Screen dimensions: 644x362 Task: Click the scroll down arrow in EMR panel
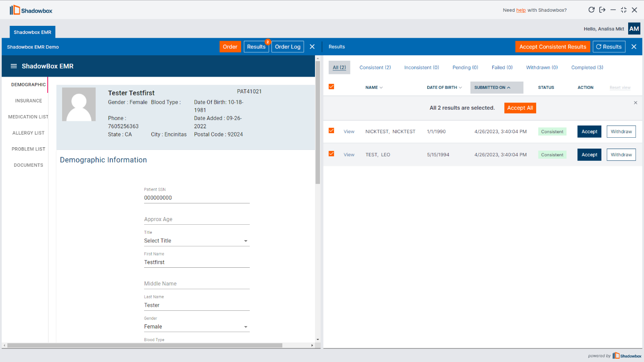click(x=318, y=339)
